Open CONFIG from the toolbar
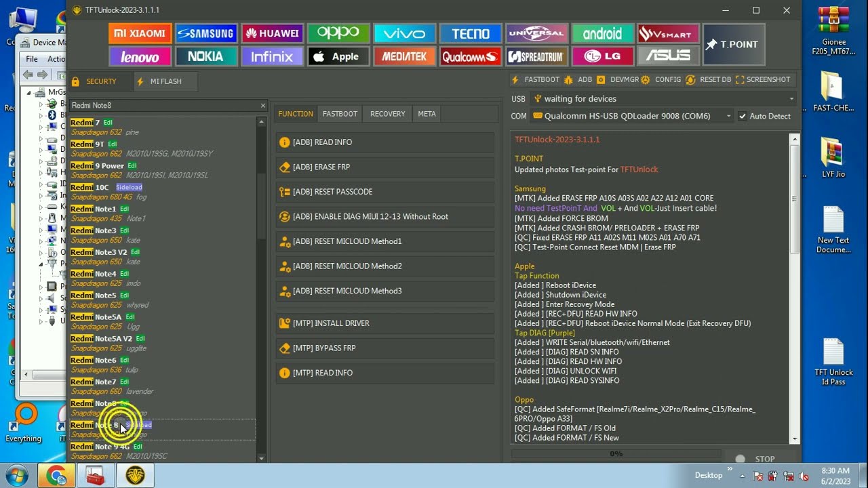The image size is (868, 488). 661,80
